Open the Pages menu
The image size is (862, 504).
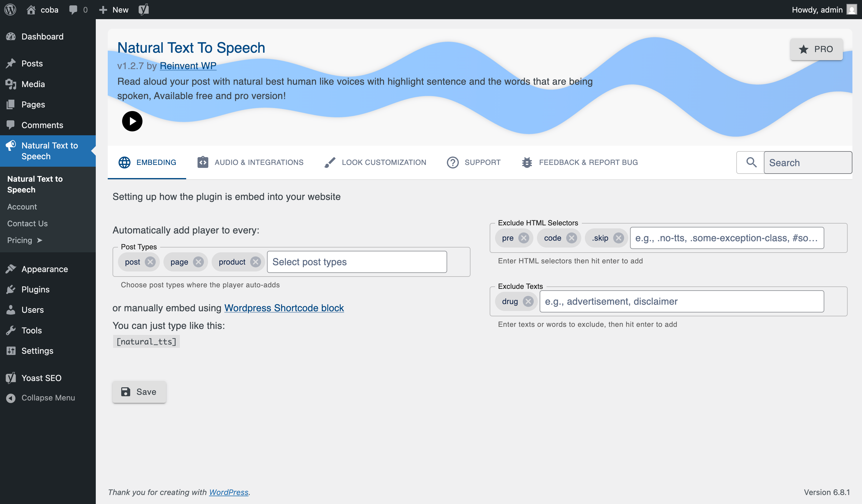coord(48,105)
